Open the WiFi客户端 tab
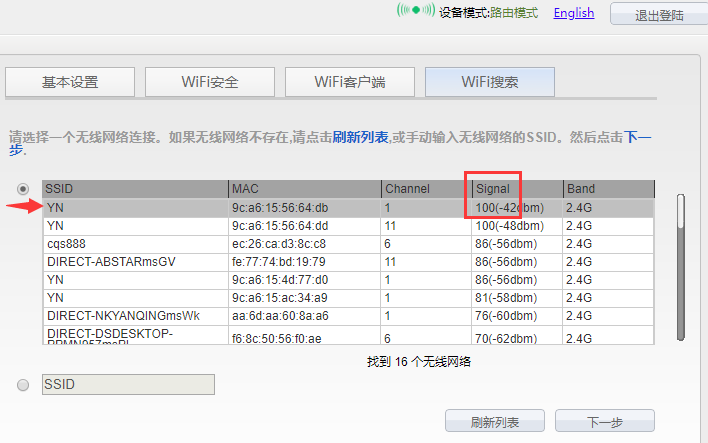The height and width of the screenshot is (443, 708). click(350, 82)
